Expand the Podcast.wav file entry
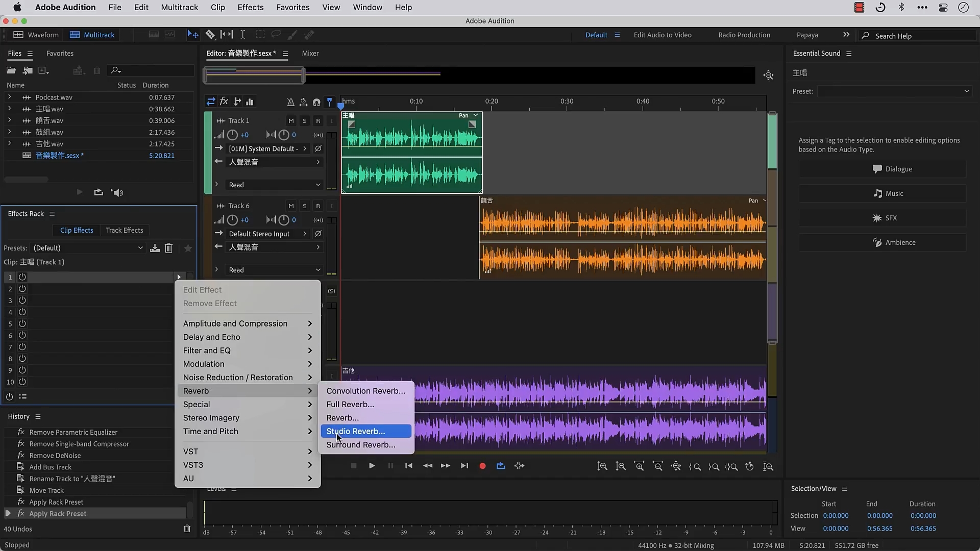 [9, 97]
